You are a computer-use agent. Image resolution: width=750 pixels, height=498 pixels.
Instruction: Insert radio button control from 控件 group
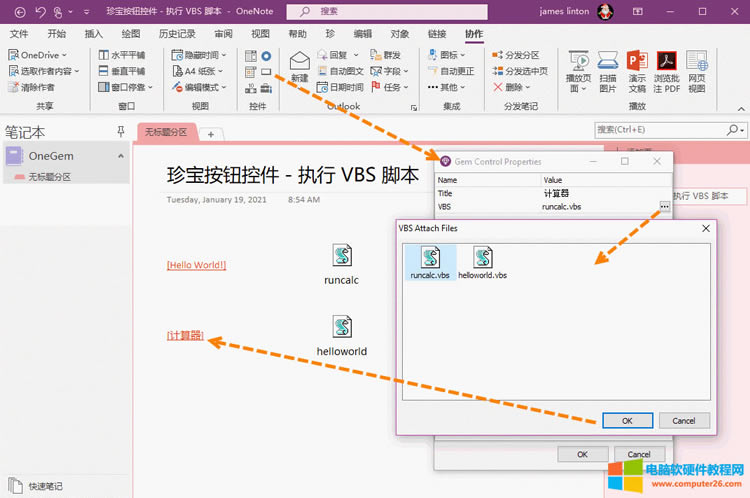(x=266, y=55)
